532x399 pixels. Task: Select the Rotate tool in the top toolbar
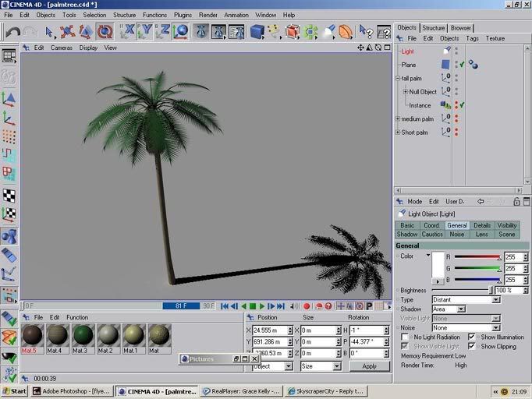[x=105, y=32]
